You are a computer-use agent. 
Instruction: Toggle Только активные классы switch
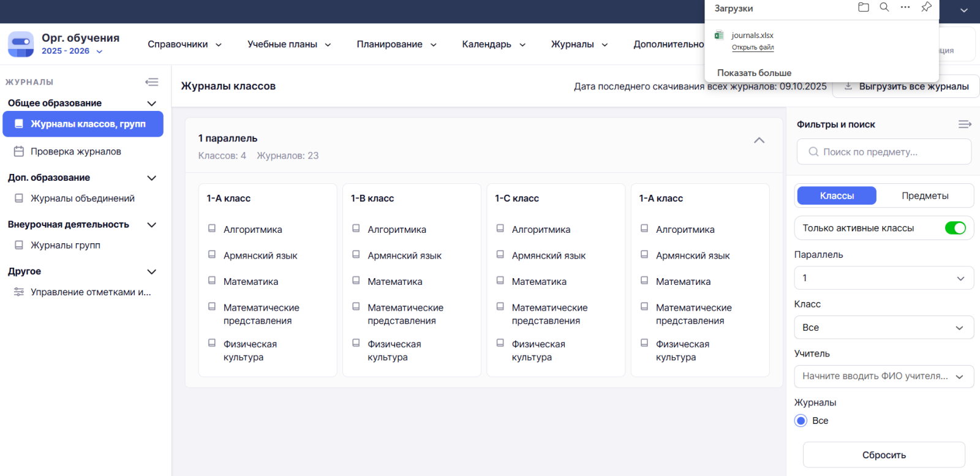click(x=955, y=228)
